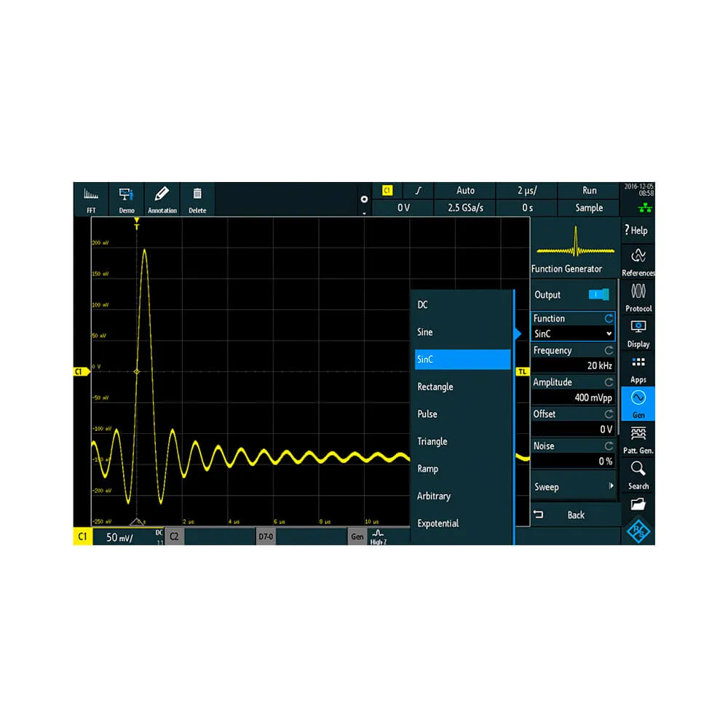Expand the Sweep submenu
This screenshot has width=728, height=728.
click(x=573, y=486)
